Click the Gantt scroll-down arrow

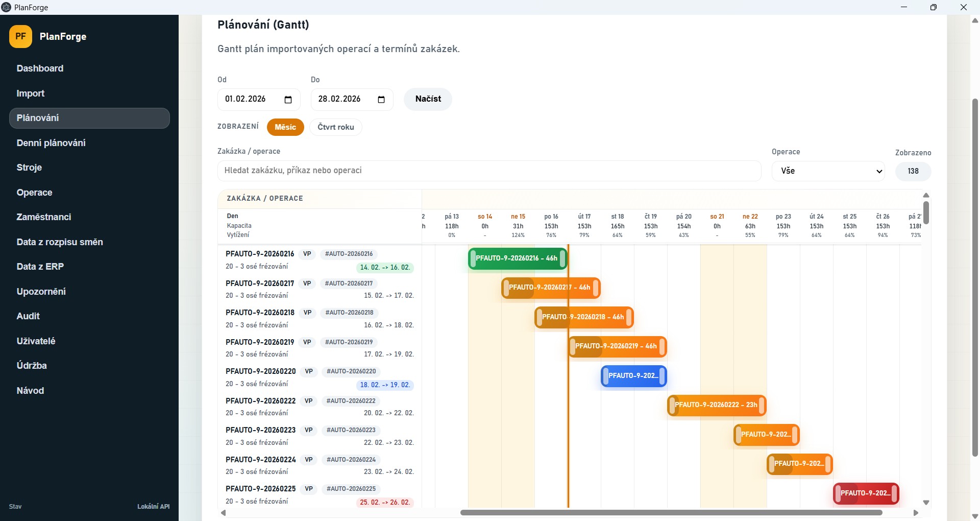(x=926, y=503)
